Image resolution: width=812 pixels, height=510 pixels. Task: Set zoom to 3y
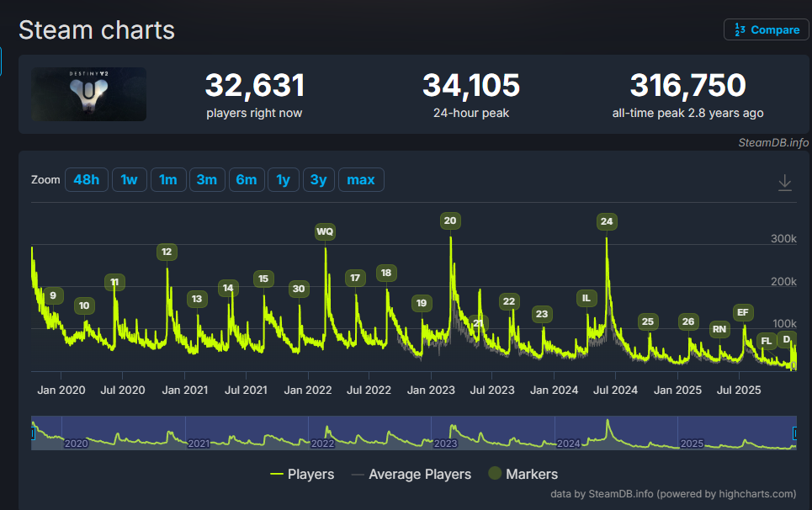(x=318, y=179)
